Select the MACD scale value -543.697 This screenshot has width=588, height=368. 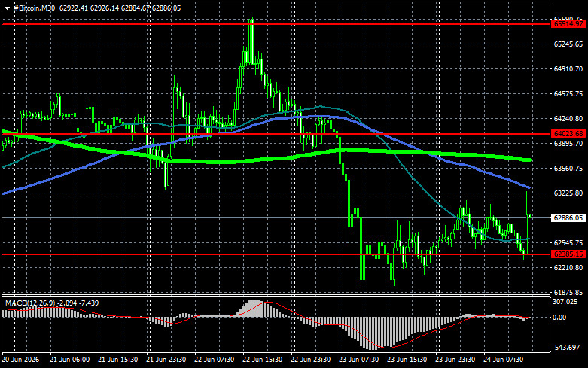[x=566, y=348]
